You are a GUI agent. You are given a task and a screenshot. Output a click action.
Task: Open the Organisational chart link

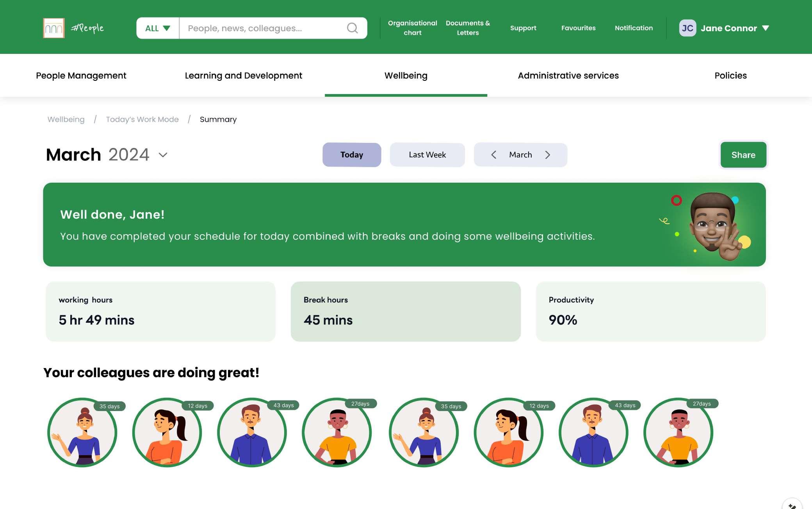(412, 28)
